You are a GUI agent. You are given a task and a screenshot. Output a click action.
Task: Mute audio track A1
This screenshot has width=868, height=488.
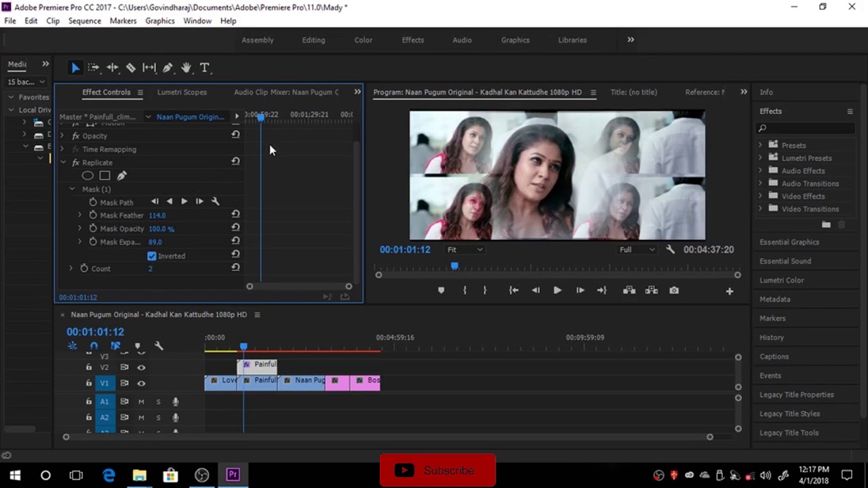point(141,402)
